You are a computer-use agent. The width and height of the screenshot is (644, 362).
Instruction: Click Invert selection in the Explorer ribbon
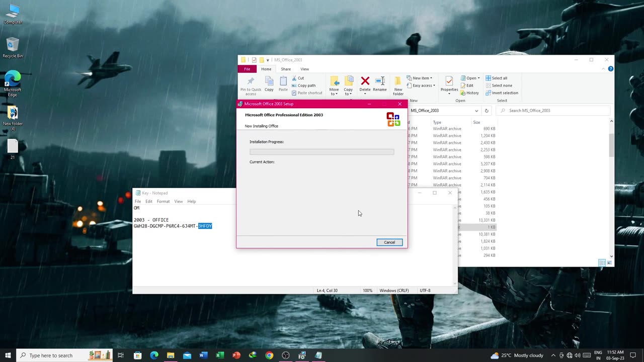502,93
